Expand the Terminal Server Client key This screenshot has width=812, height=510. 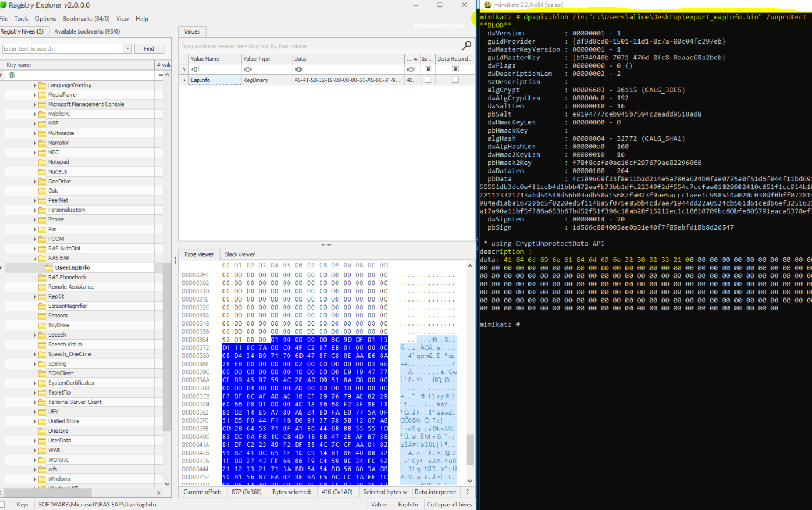(x=35, y=402)
